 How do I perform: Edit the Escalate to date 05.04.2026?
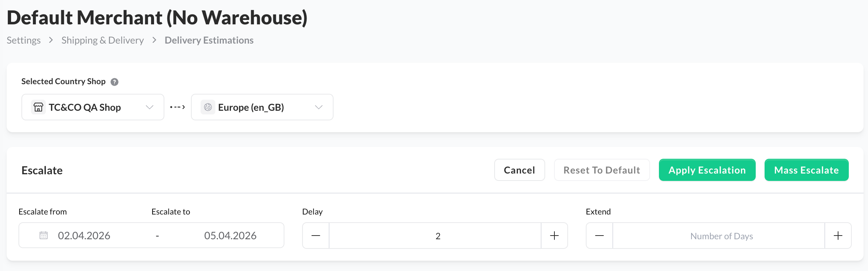tap(230, 236)
